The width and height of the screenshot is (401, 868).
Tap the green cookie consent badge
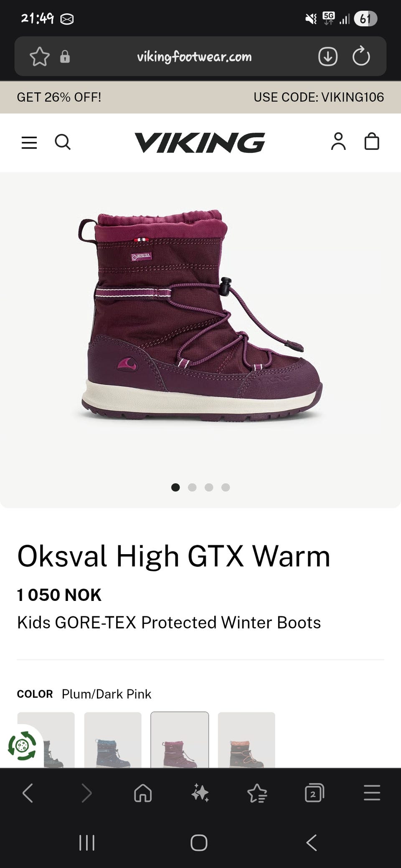(x=22, y=746)
